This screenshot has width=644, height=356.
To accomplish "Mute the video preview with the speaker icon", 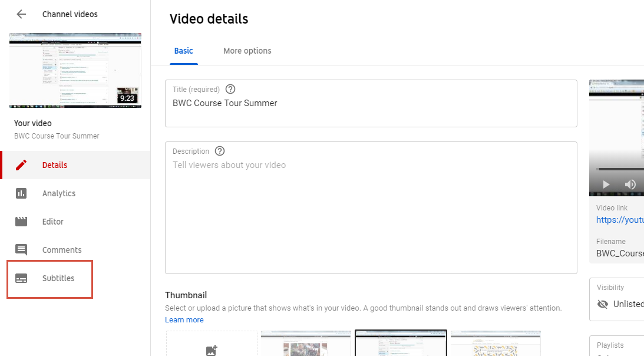I will [x=630, y=184].
